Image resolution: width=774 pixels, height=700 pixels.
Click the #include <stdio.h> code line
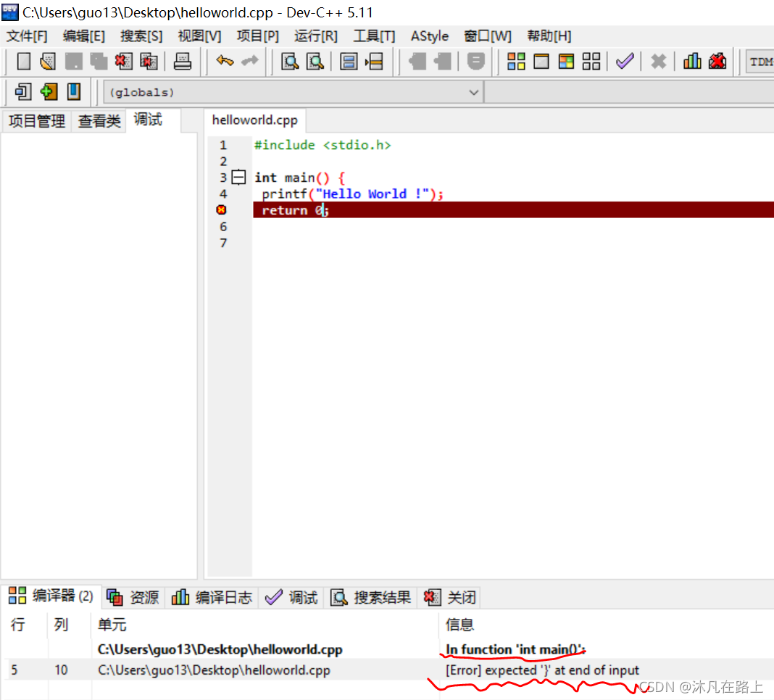click(322, 145)
